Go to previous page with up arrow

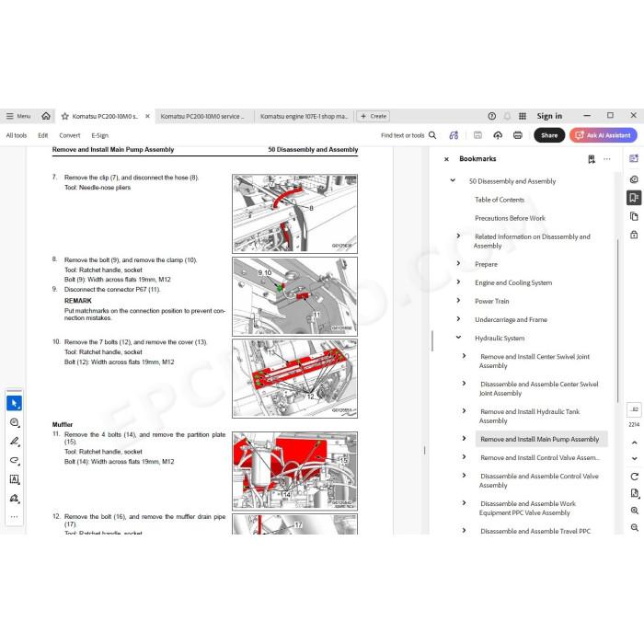[634, 443]
